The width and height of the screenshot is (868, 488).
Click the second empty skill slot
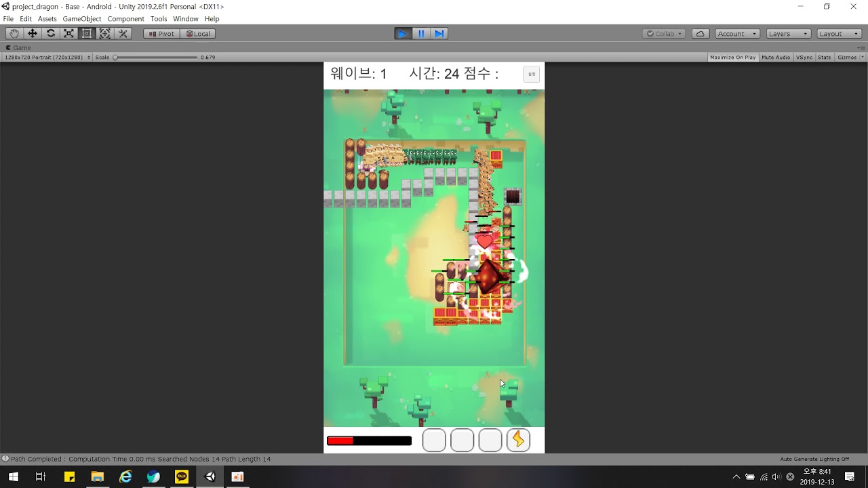[x=462, y=440]
